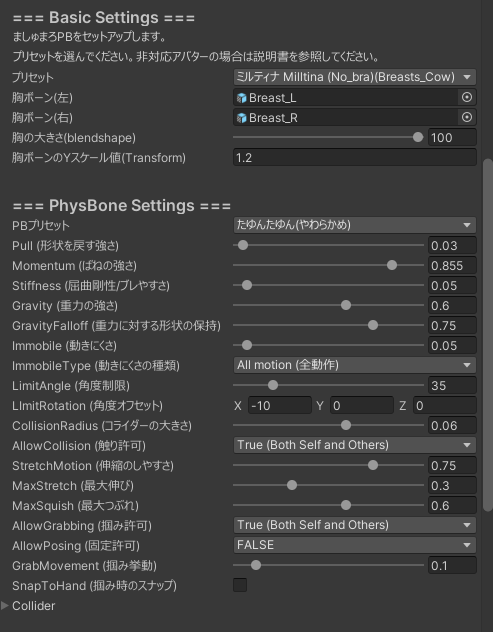493x632 pixels.
Task: Click the CollisionRadius value field 0.06
Action: click(452, 425)
